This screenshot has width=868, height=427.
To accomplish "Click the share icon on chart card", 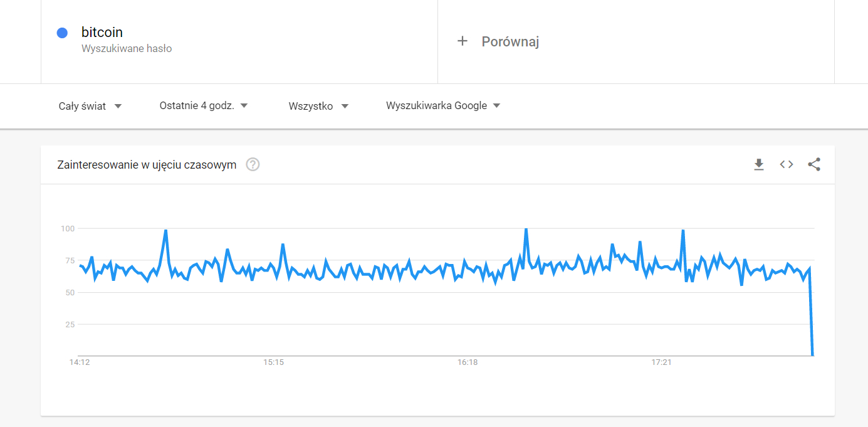I will (814, 165).
